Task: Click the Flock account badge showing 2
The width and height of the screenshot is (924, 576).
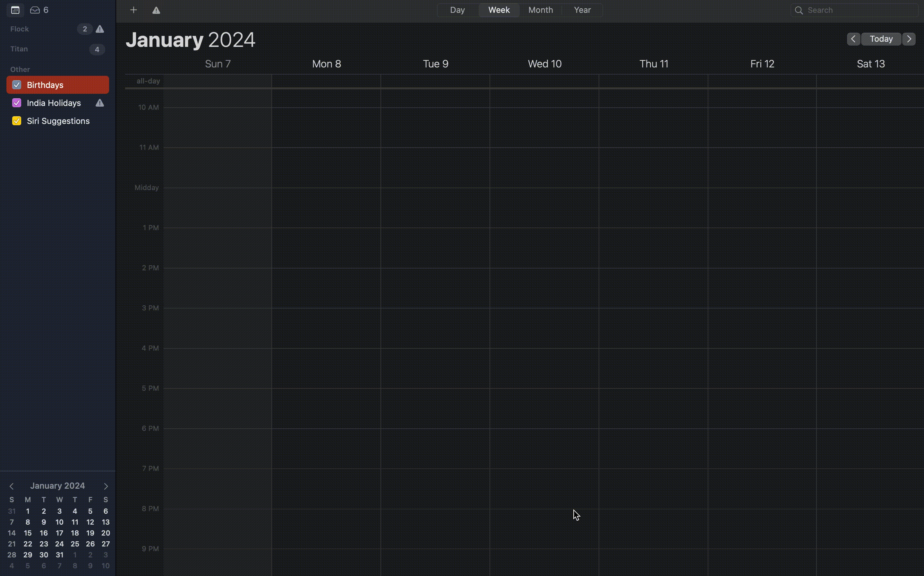Action: (x=84, y=29)
